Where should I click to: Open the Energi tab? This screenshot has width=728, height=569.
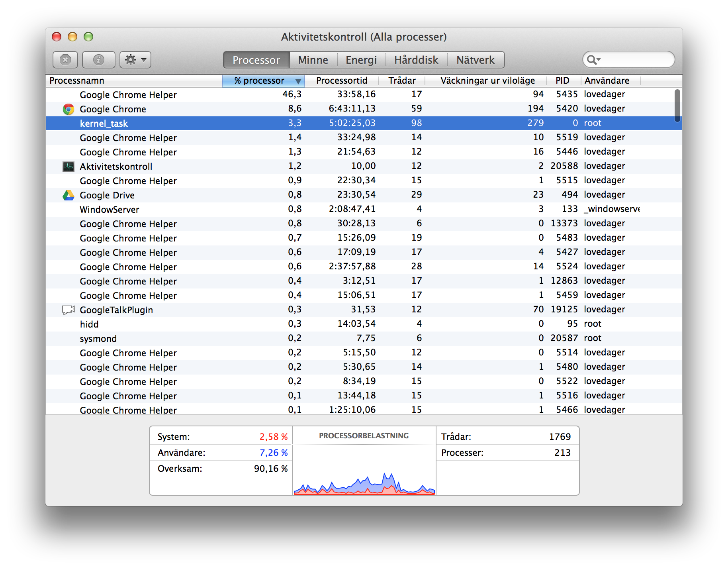tap(361, 60)
